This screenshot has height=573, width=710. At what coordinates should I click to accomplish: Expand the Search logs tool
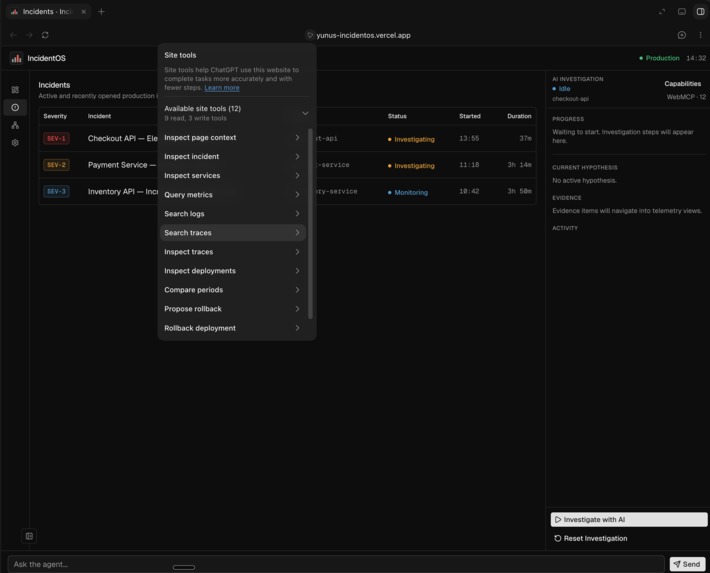tap(233, 214)
